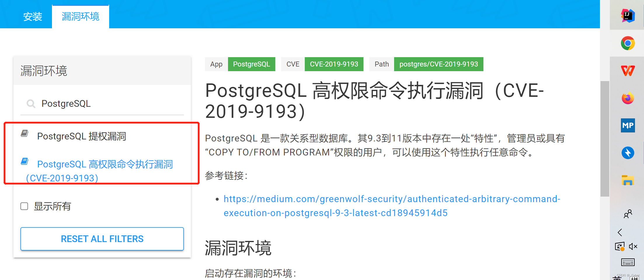Screen dimensions: 644x280
Task: Open WPS Office taskbar icon
Action: tap(628, 71)
